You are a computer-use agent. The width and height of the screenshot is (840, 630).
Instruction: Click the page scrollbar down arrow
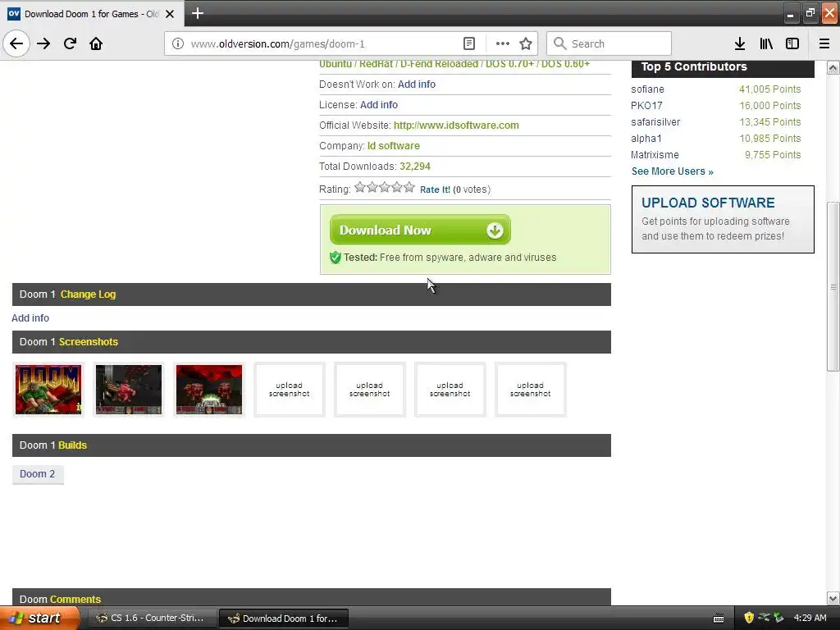pos(833,598)
